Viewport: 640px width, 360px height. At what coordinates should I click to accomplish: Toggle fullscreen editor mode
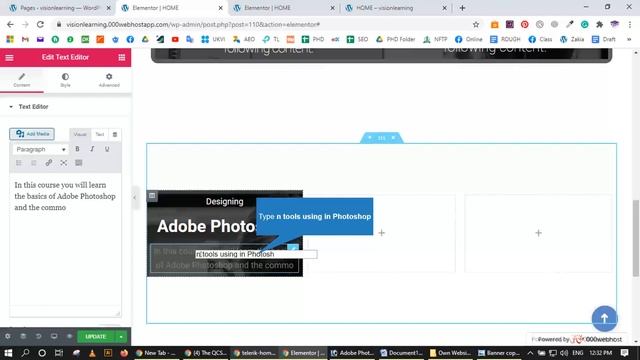point(64,163)
